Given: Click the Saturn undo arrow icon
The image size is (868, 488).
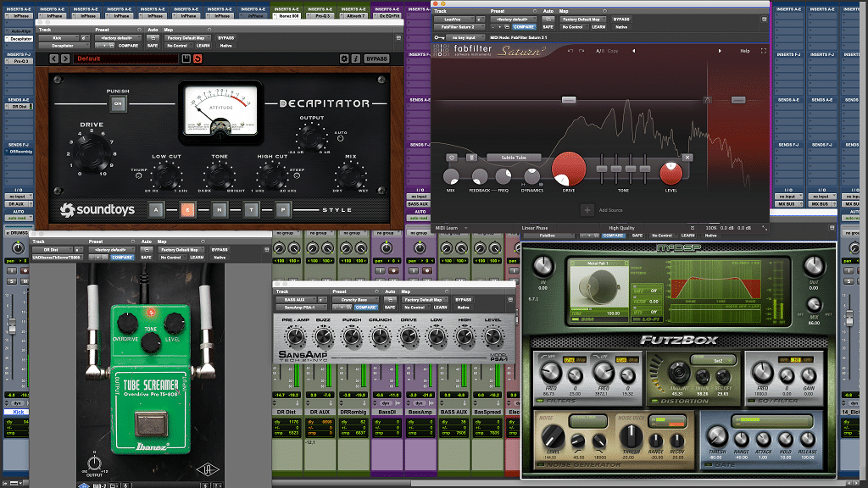Looking at the screenshot, I should coord(570,51).
